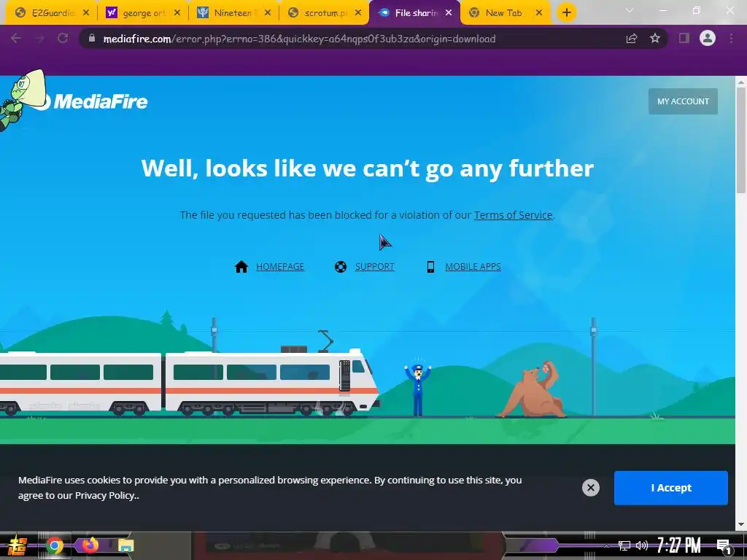The height and width of the screenshot is (560, 747).
Task: Open the notification center icon
Action: coord(724,546)
